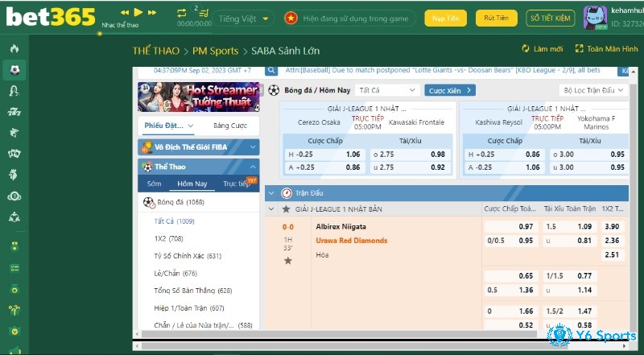Viewport: 644px width, 355px height.
Task: Switch to Toàn Màn Hình fullscreen
Action: click(606, 49)
